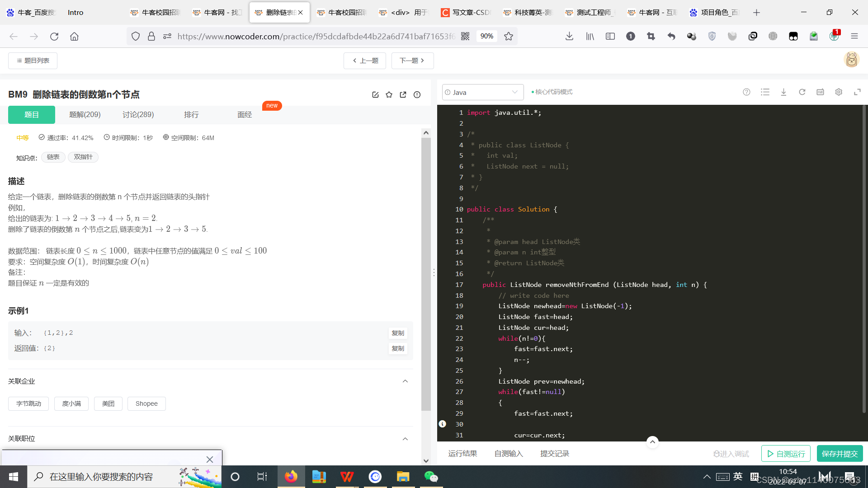Viewport: 868px width, 488px height.
Task: Copy the example input with 复制
Action: pyautogui.click(x=398, y=333)
